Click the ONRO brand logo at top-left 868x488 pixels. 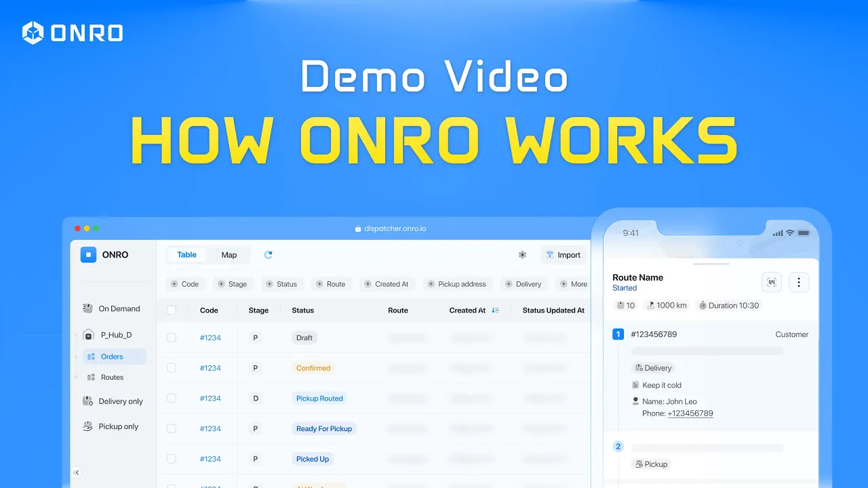tap(73, 33)
